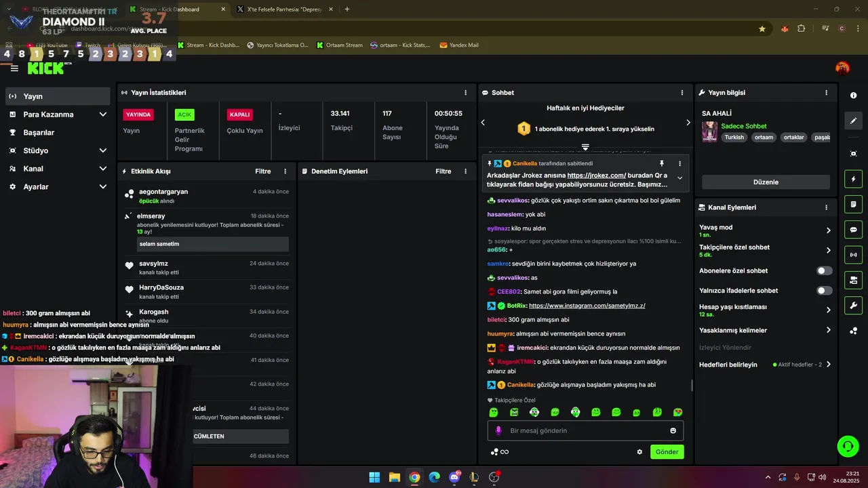Click the chat scrollbar thumb

tap(692, 386)
